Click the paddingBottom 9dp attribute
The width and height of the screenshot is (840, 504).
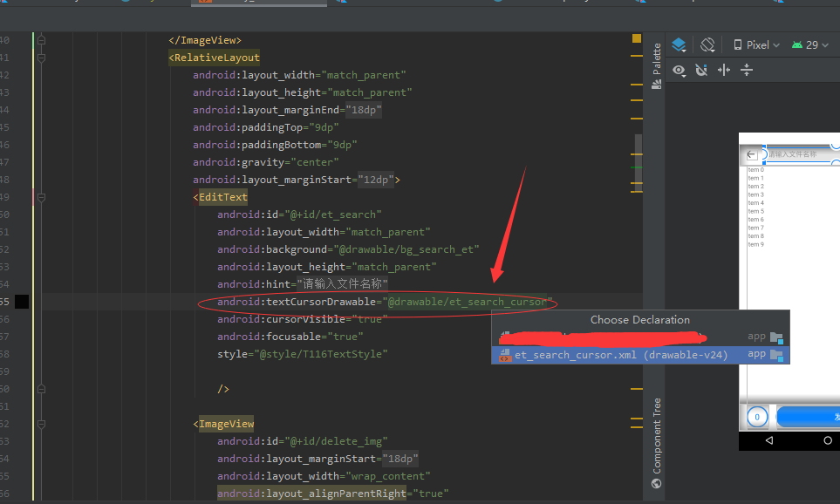point(275,145)
